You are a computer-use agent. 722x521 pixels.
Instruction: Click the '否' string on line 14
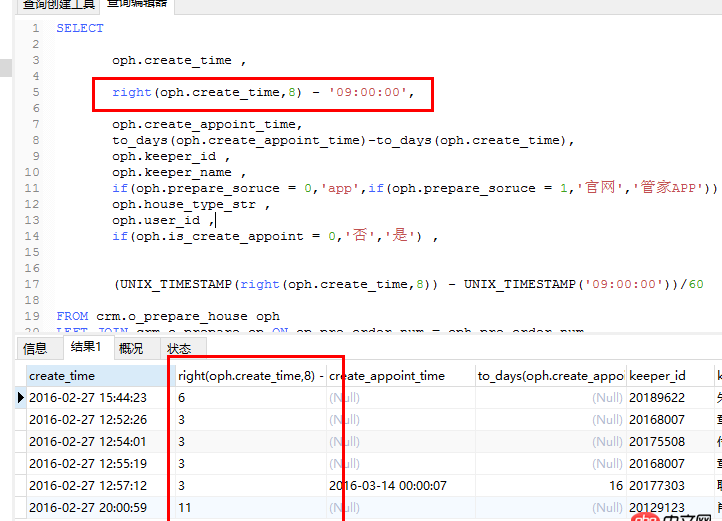pyautogui.click(x=361, y=236)
